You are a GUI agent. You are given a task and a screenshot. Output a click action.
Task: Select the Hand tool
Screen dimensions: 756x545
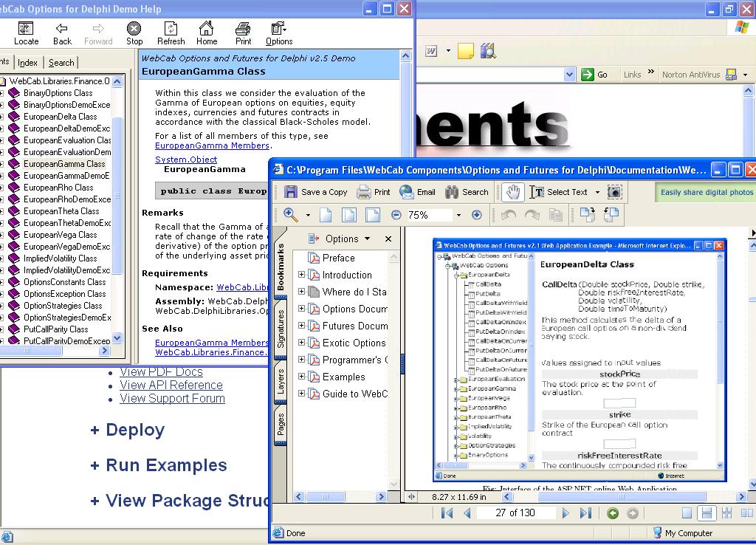pyautogui.click(x=513, y=192)
